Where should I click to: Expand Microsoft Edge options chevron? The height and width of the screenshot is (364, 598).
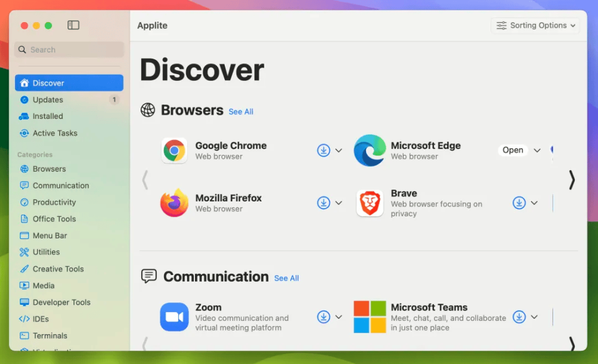click(537, 150)
